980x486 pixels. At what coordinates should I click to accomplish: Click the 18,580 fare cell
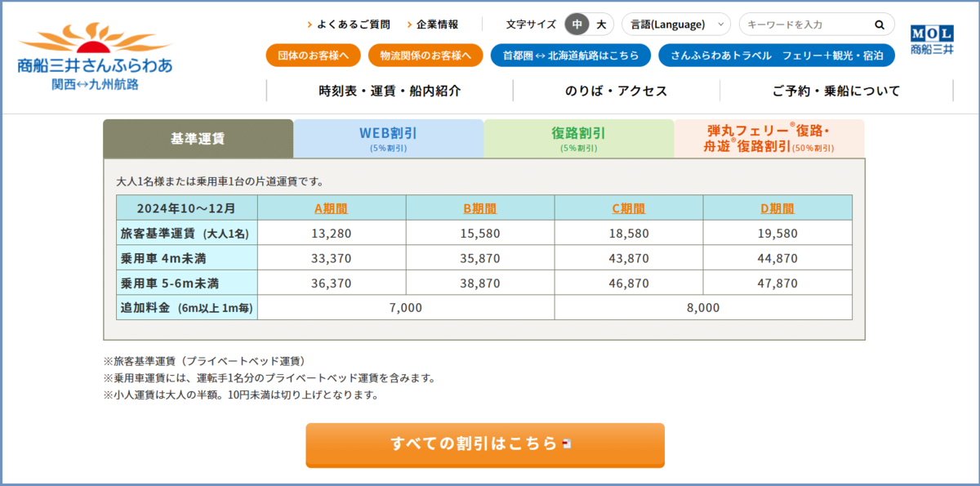pyautogui.click(x=628, y=234)
